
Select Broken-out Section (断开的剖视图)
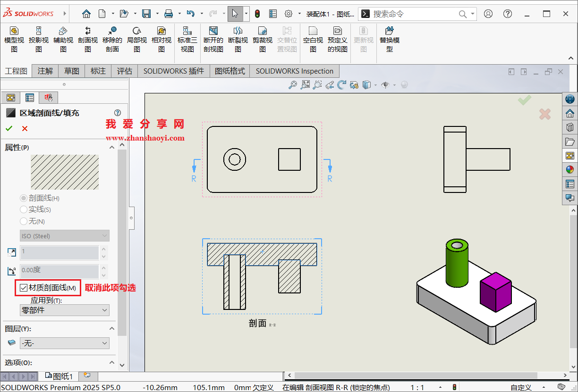(x=213, y=39)
